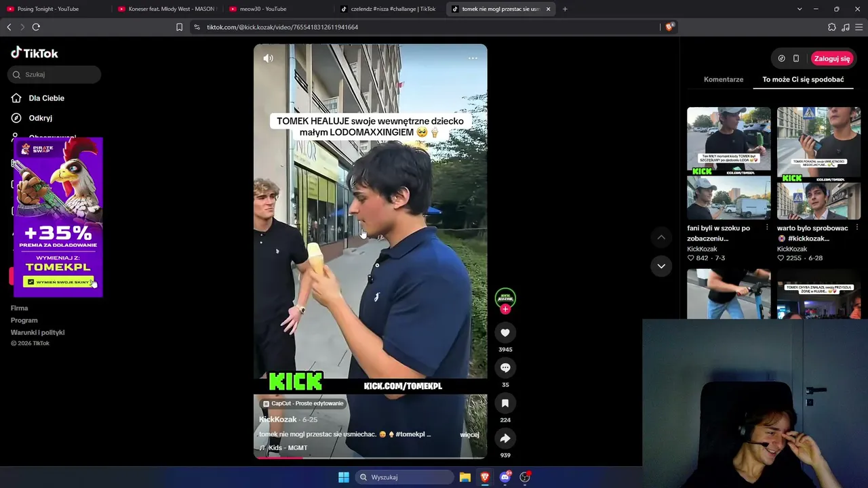
Task: Open the KickKozak profile from video caption
Action: coord(277,420)
